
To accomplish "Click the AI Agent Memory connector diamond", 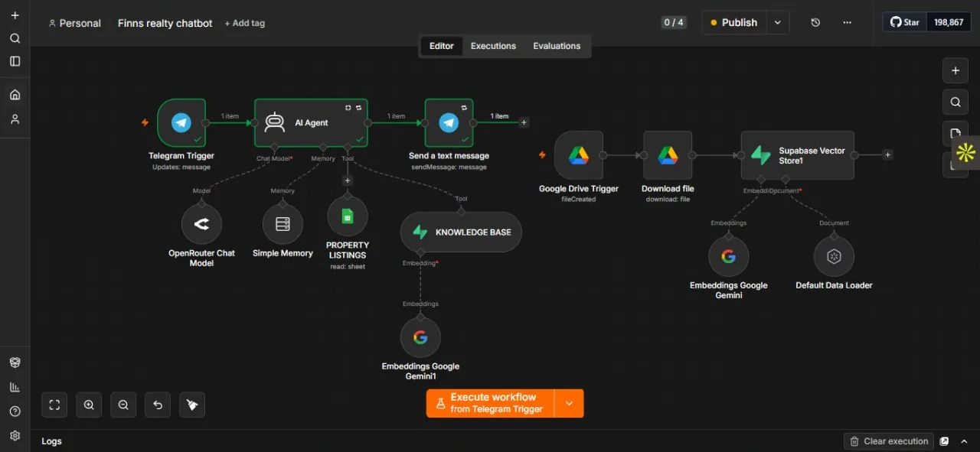I will point(323,147).
